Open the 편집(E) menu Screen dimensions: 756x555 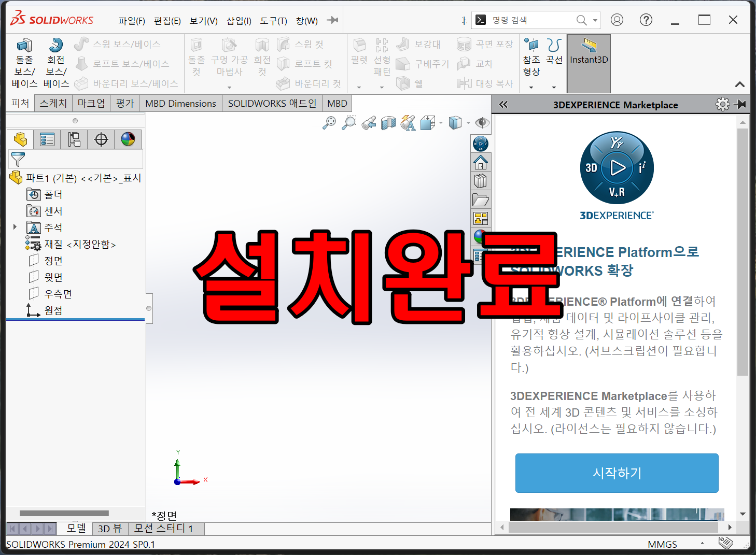(x=167, y=21)
